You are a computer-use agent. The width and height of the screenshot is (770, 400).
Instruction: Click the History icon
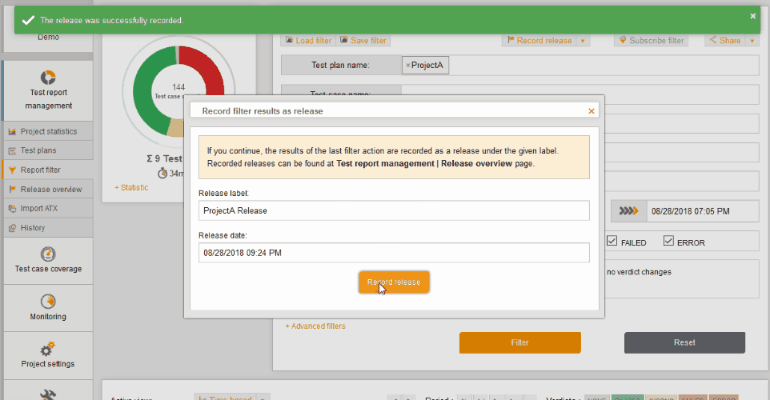(x=12, y=228)
